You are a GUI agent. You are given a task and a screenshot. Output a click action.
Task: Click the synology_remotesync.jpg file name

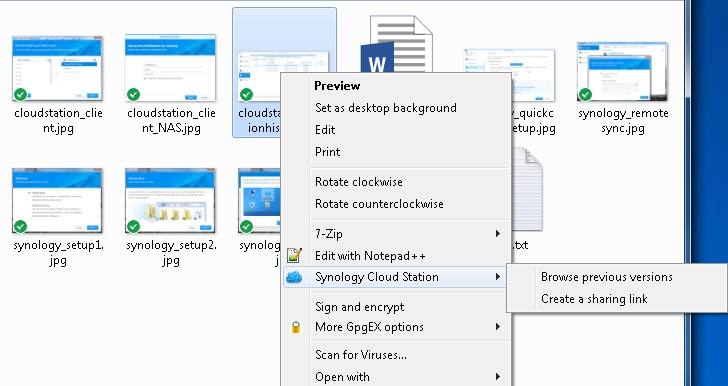click(623, 120)
